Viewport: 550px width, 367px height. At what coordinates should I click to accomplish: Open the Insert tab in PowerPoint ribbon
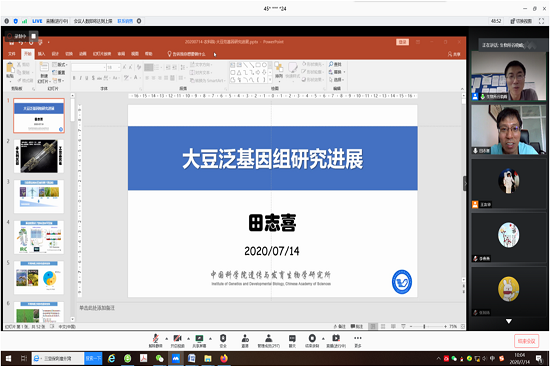(41, 54)
